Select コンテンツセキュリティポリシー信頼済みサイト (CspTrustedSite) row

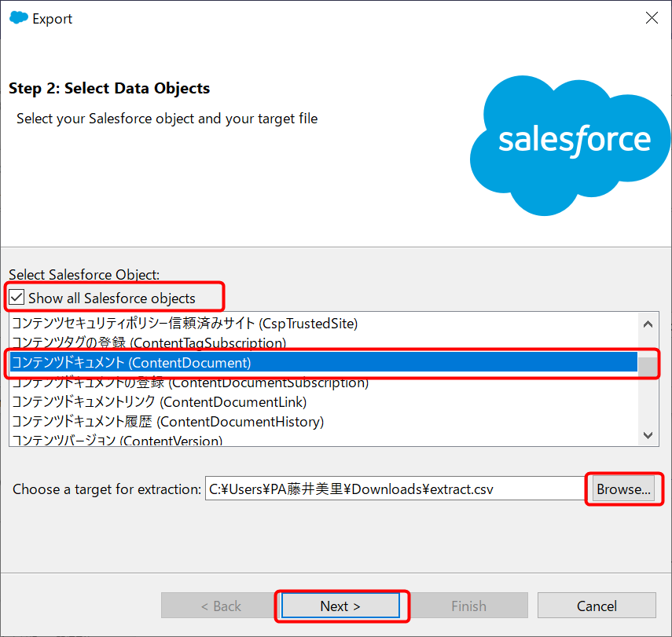coord(324,324)
